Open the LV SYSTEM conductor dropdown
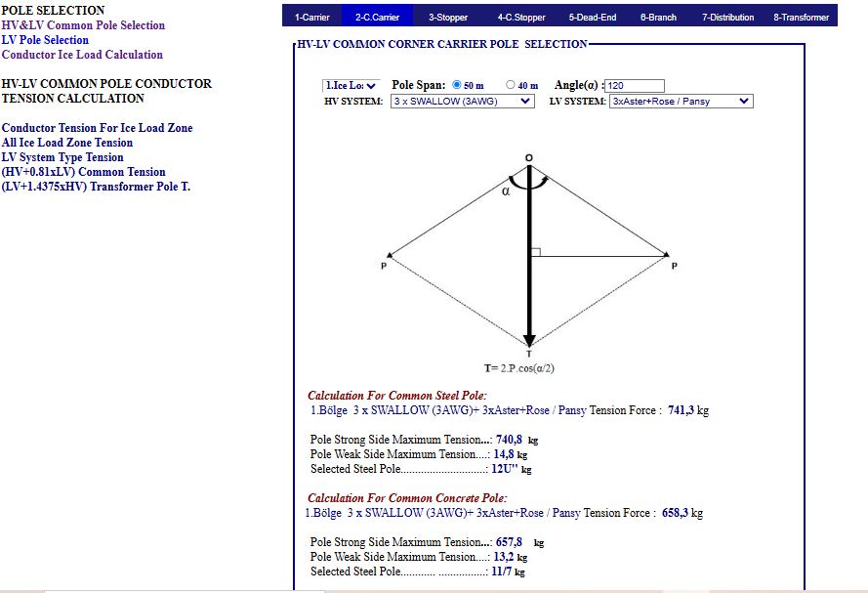The width and height of the screenshot is (868, 593). coord(681,102)
